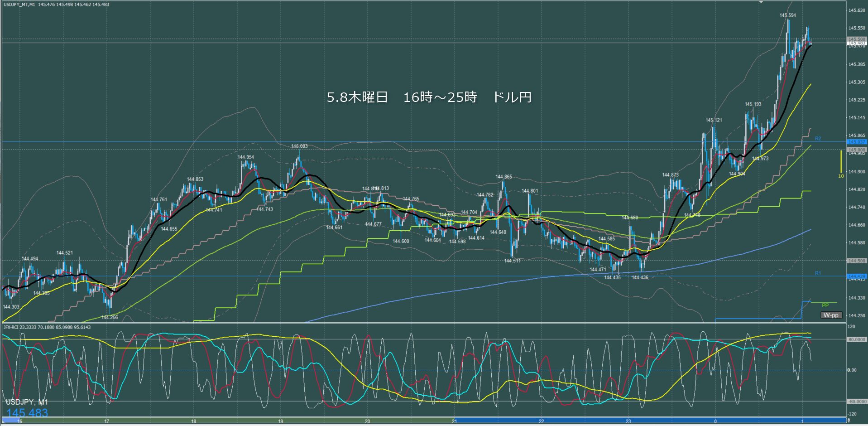868x426 pixels.
Task: Select the 144.973 swing low label
Action: coord(761,159)
